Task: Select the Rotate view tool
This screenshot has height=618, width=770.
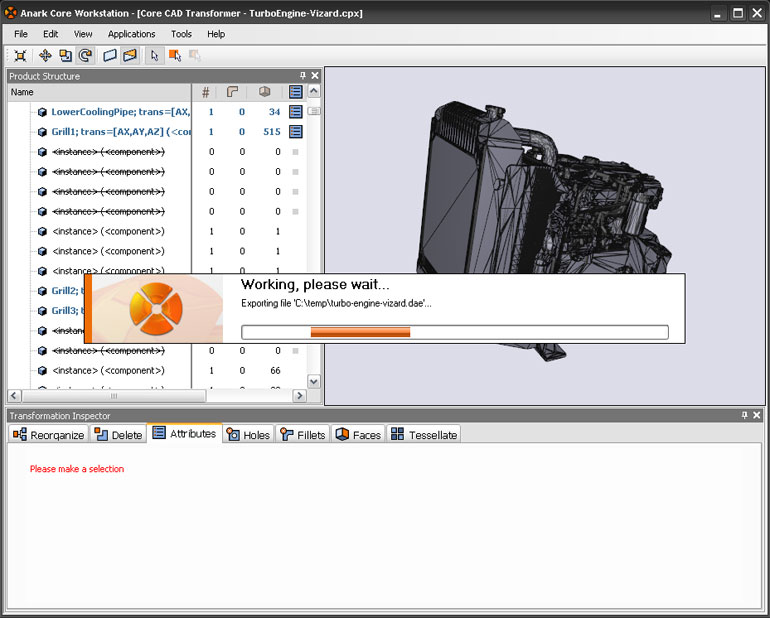Action: 85,56
